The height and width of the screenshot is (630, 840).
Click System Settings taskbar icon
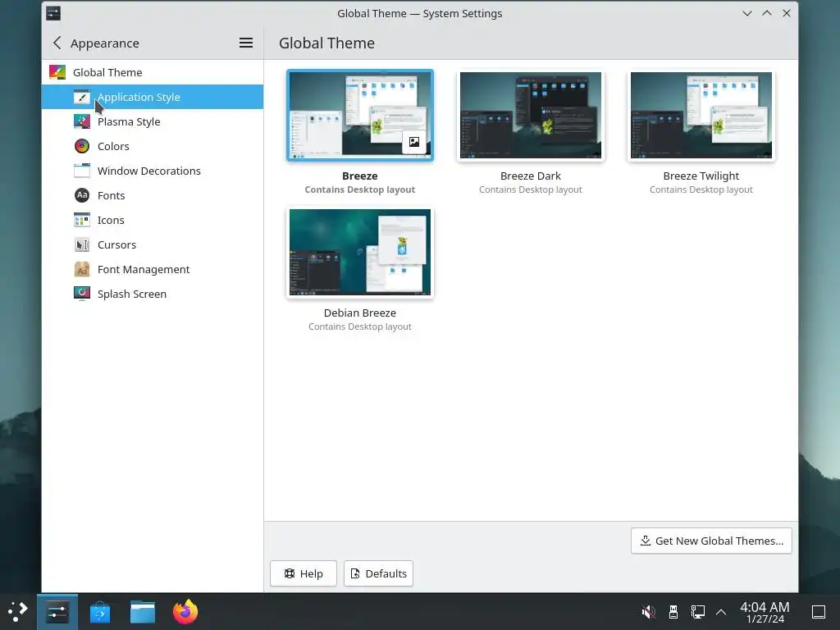[57, 612]
